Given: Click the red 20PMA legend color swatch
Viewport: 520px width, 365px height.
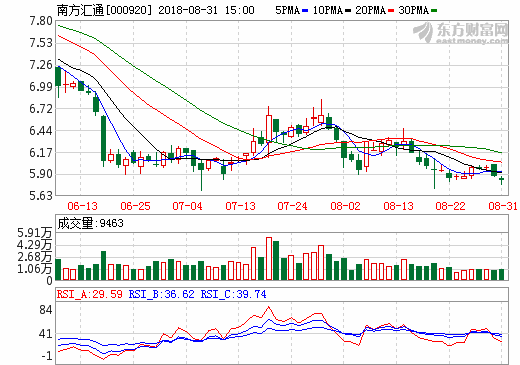Looking at the screenshot, I should point(391,11).
